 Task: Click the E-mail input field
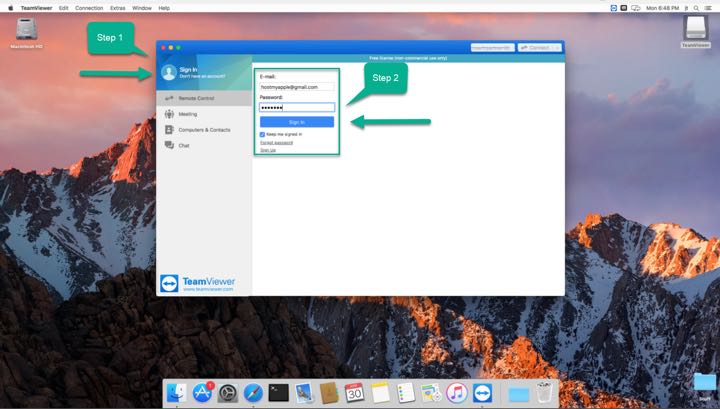[x=297, y=87]
